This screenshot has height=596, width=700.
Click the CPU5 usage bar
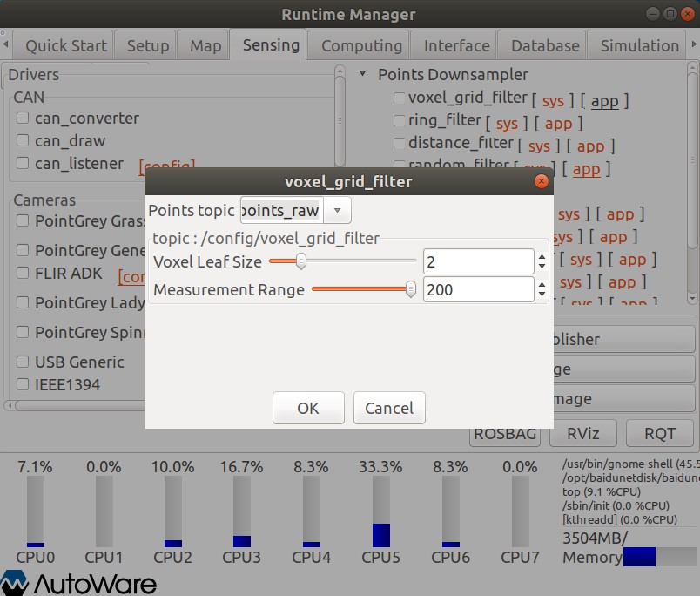click(380, 511)
